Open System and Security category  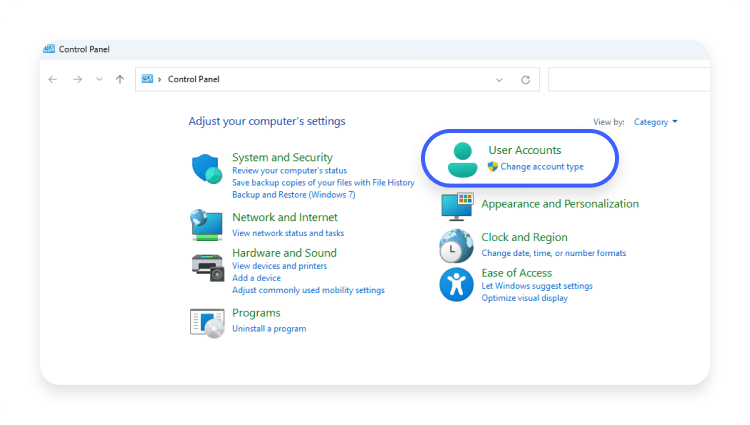282,157
